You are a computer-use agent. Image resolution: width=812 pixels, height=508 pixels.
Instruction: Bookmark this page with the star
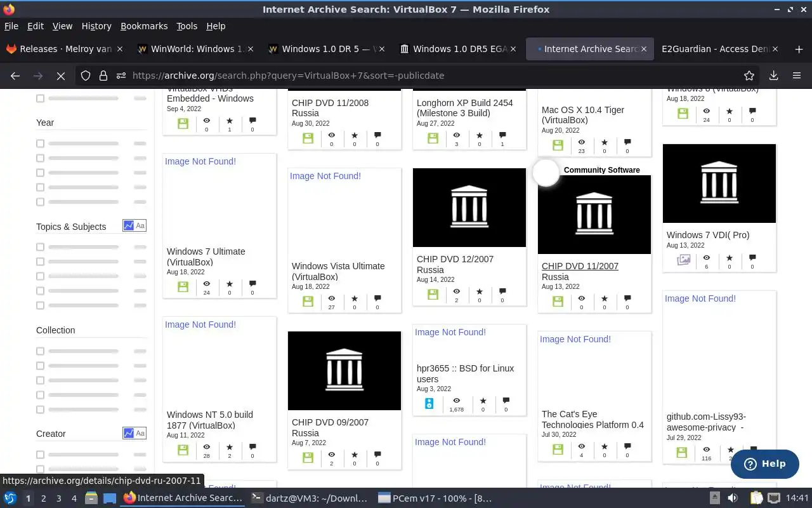coord(749,76)
